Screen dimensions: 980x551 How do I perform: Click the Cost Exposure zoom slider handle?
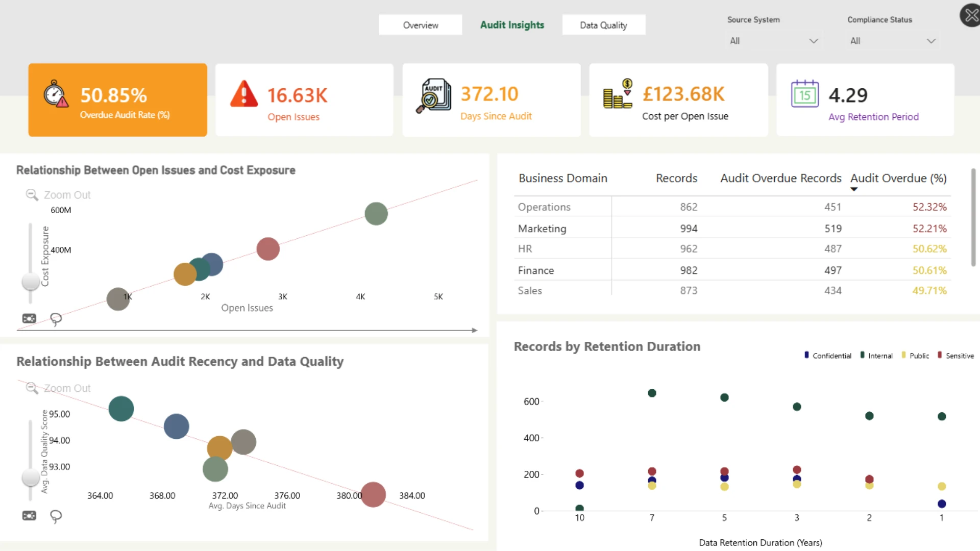31,281
